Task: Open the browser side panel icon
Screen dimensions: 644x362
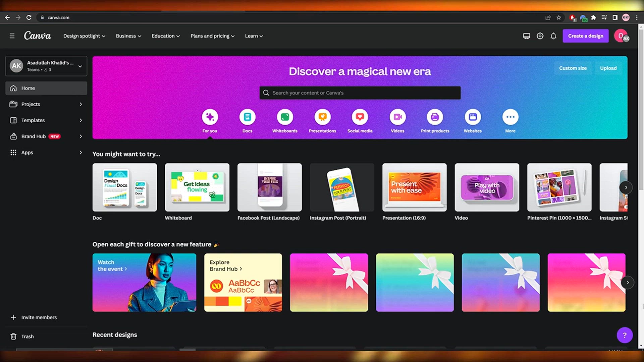Action: click(615, 17)
